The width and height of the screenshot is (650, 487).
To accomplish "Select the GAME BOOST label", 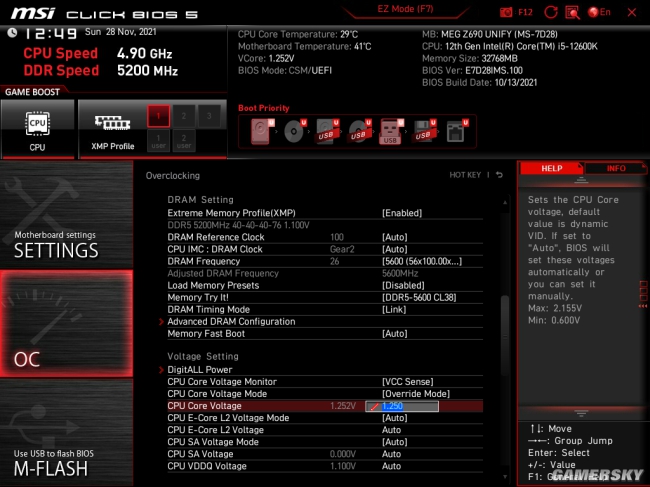I will 32,92.
